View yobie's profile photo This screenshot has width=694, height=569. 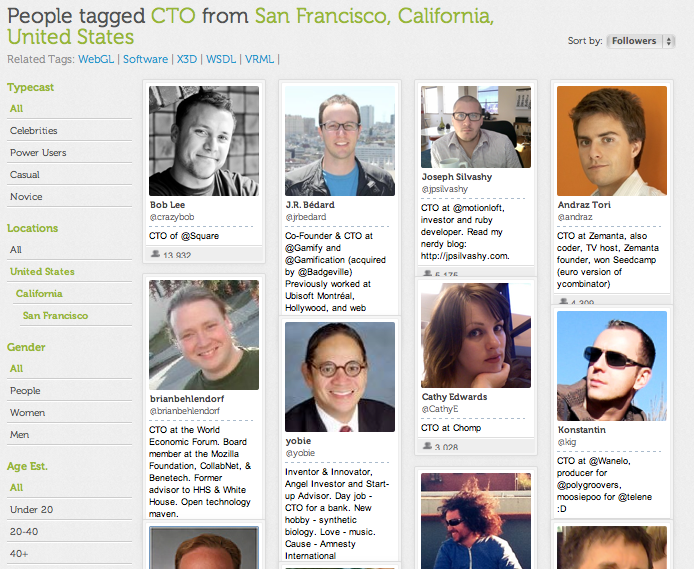pos(340,376)
